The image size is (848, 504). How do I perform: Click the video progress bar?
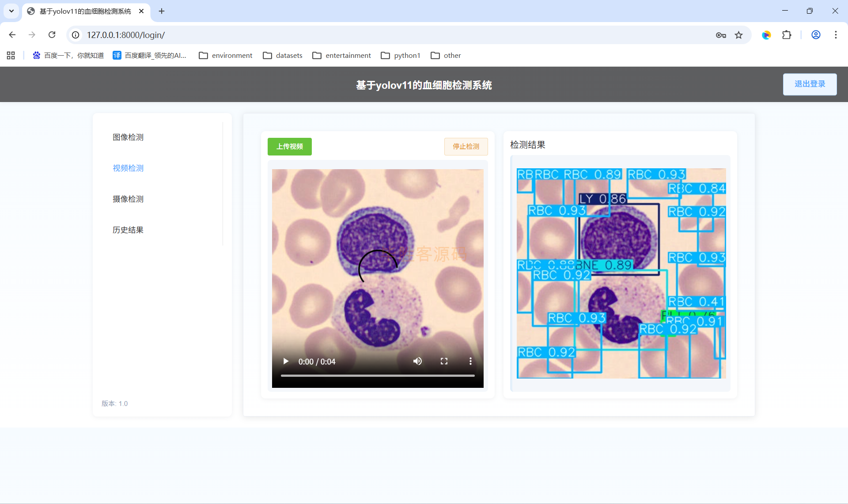coord(378,375)
